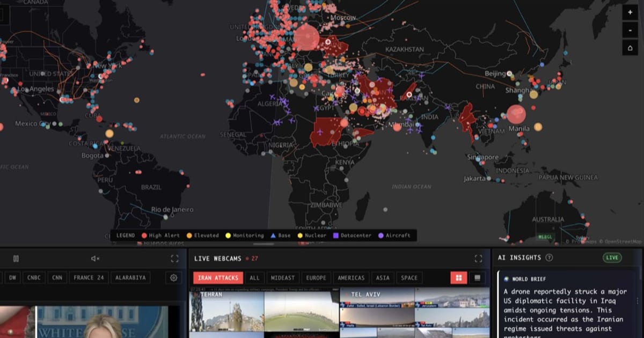Click the Rio de Janeiro label
Viewport: 644px width, 338px height.
(x=172, y=209)
